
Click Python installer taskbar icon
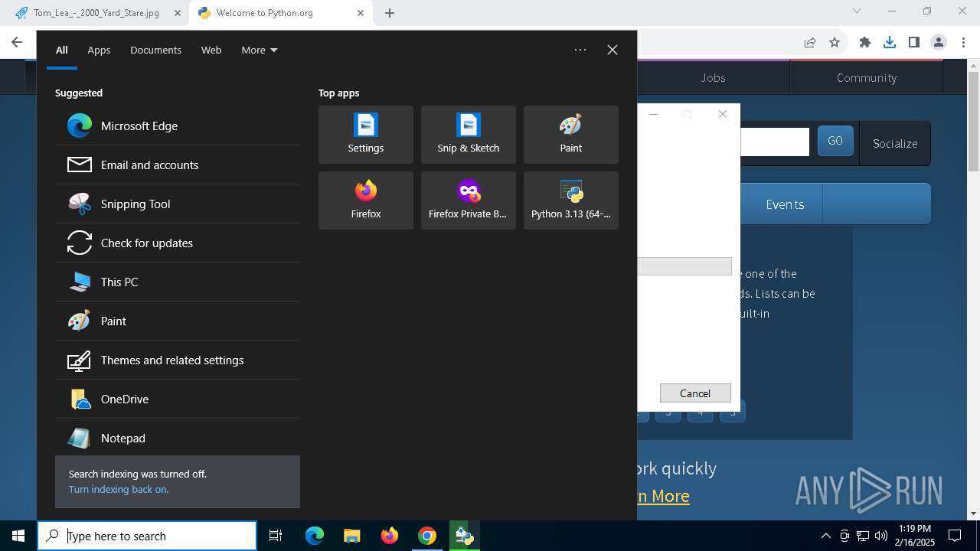click(x=464, y=536)
